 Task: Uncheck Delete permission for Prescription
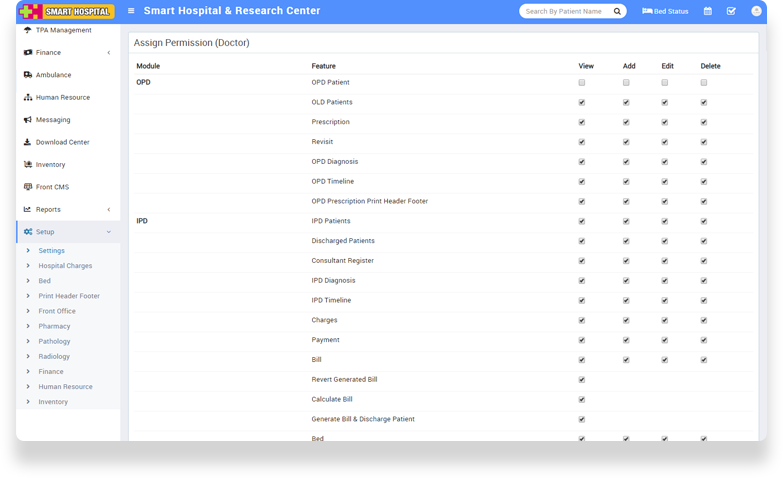point(704,122)
